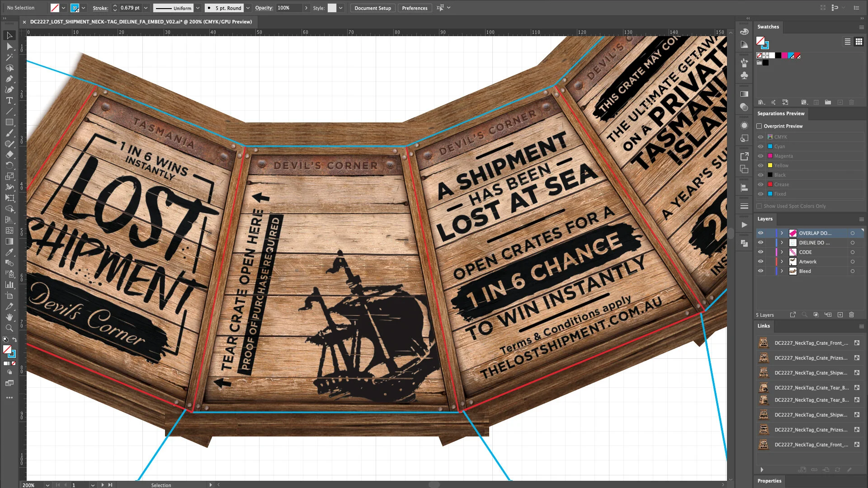Open the 5 pt. Round brush dropdown

[x=248, y=8]
